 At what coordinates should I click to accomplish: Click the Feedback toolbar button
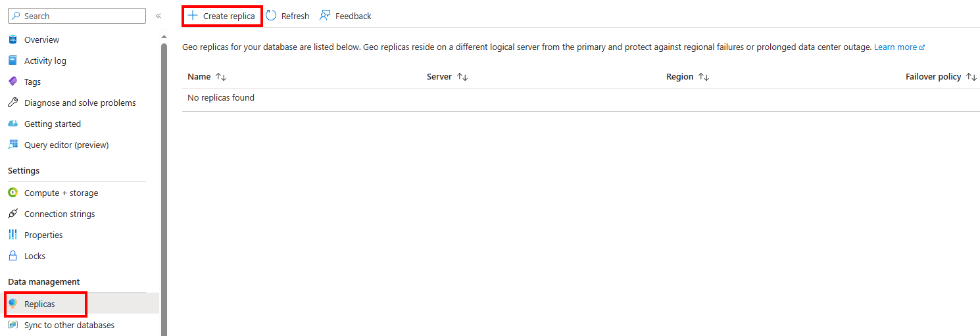pos(345,16)
